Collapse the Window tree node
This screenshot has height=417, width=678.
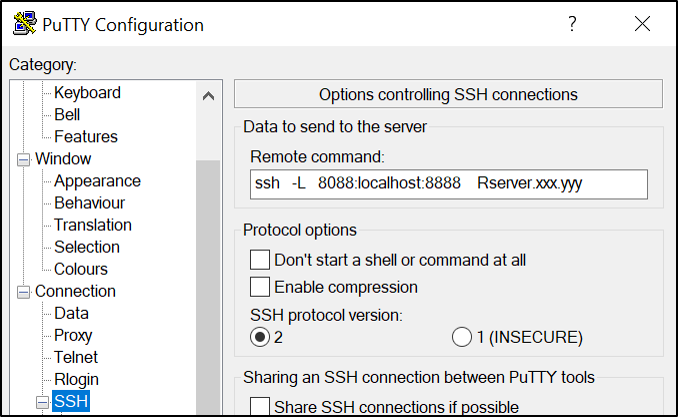pos(23,160)
